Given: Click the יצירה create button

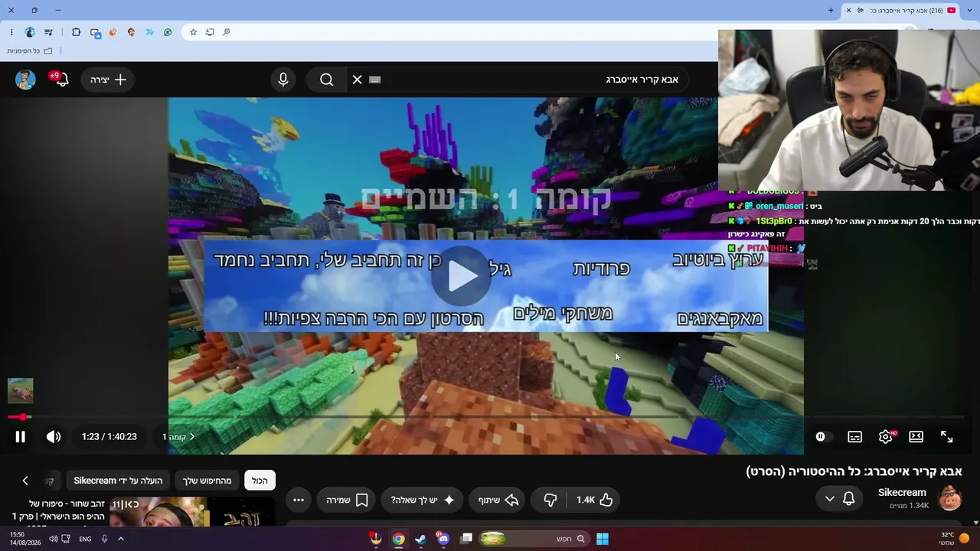Looking at the screenshot, I should [108, 80].
